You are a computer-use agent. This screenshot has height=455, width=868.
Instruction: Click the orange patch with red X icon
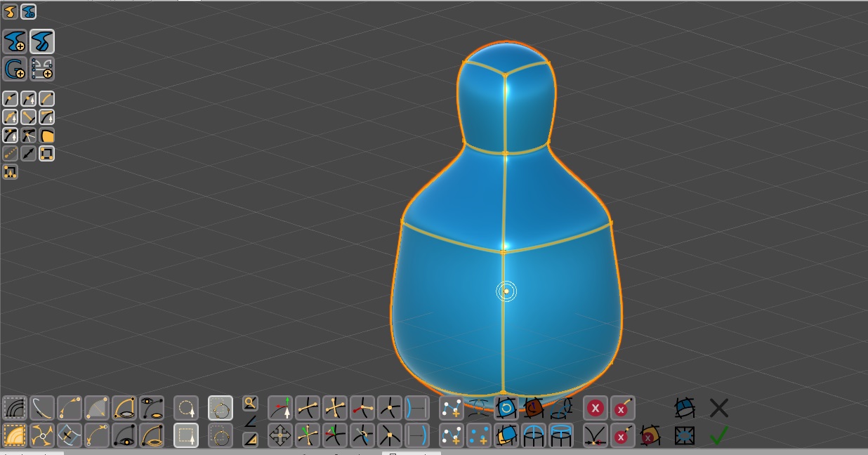click(x=649, y=436)
